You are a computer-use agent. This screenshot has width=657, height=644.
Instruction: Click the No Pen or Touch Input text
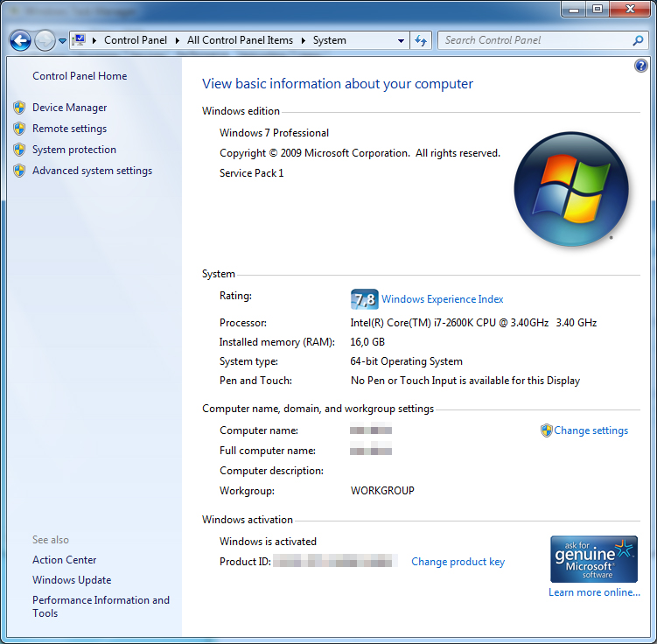pos(465,381)
